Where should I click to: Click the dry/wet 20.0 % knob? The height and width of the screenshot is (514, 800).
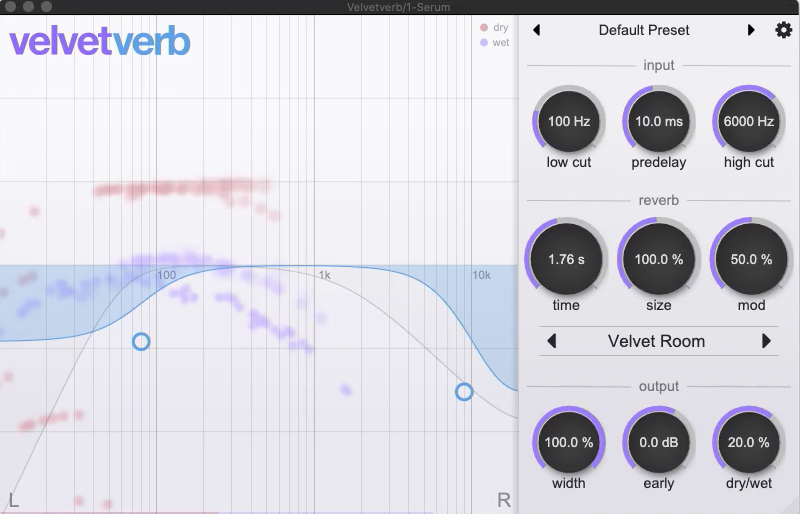pyautogui.click(x=749, y=442)
